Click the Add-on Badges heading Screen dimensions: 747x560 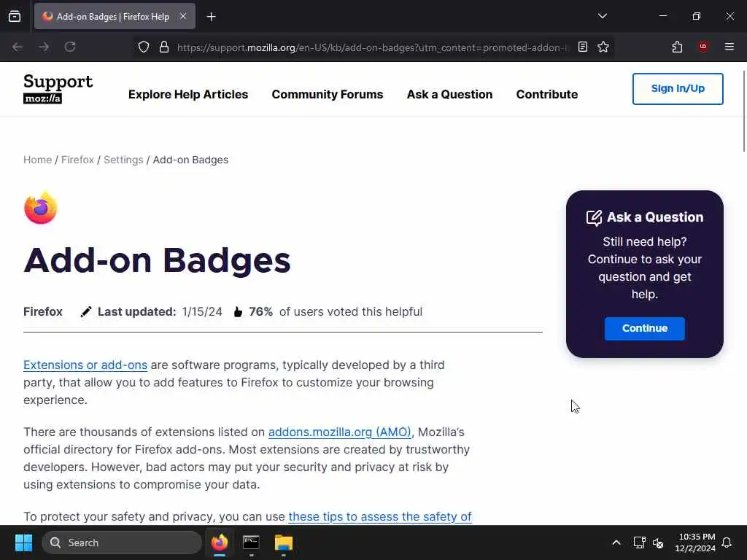tap(158, 261)
